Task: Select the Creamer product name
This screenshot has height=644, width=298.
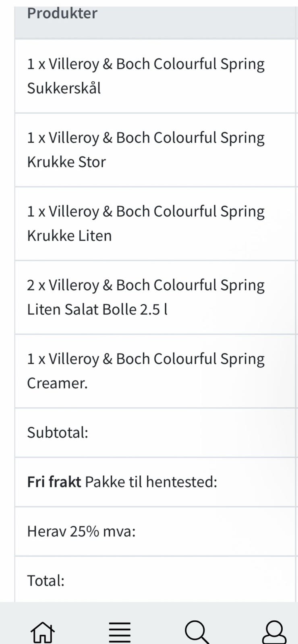Action: [x=57, y=383]
